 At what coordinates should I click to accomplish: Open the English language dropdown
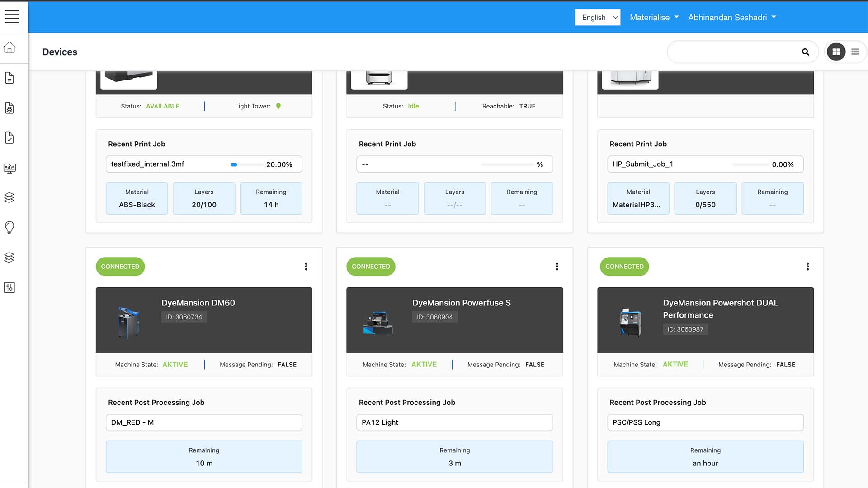pyautogui.click(x=597, y=17)
